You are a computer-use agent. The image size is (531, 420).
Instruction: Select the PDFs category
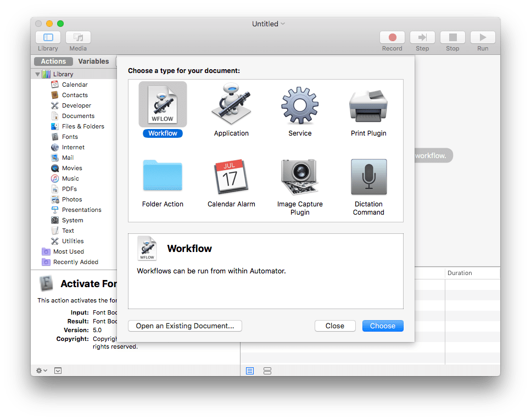(x=69, y=189)
